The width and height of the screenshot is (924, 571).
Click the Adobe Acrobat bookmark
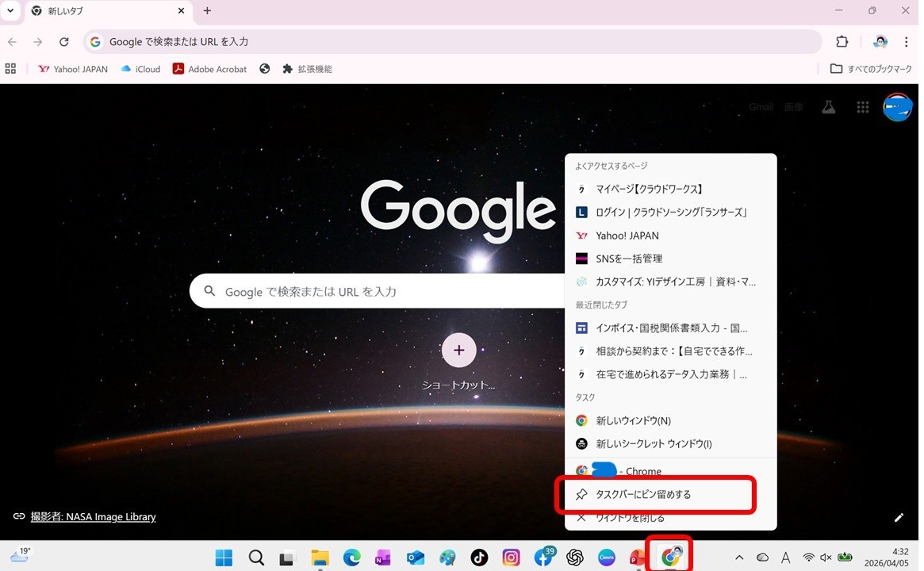pos(209,69)
